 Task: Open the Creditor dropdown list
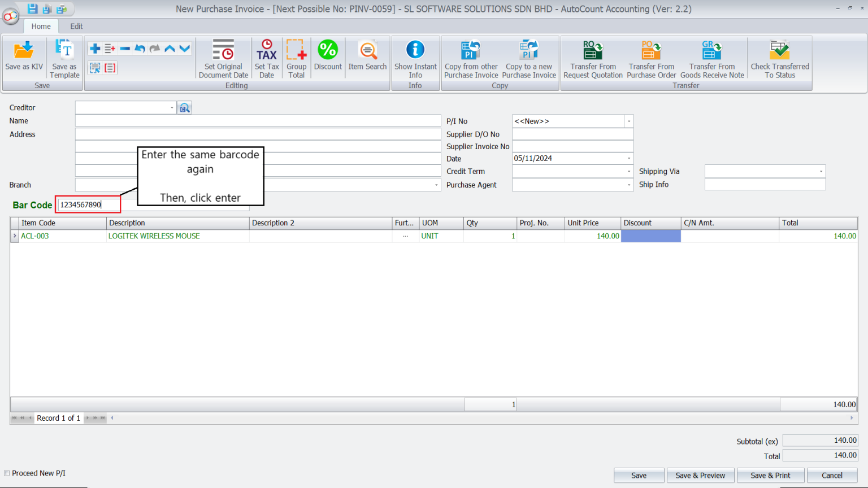pos(172,107)
